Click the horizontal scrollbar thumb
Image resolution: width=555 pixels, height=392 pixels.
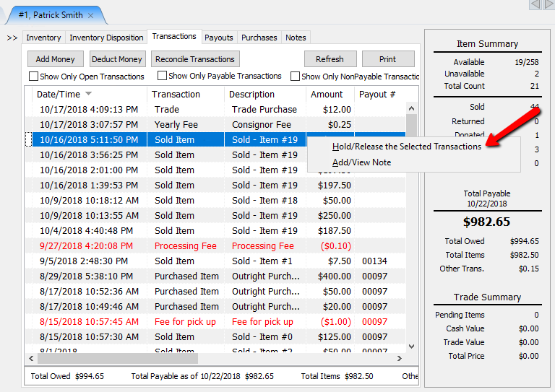pos(118,358)
